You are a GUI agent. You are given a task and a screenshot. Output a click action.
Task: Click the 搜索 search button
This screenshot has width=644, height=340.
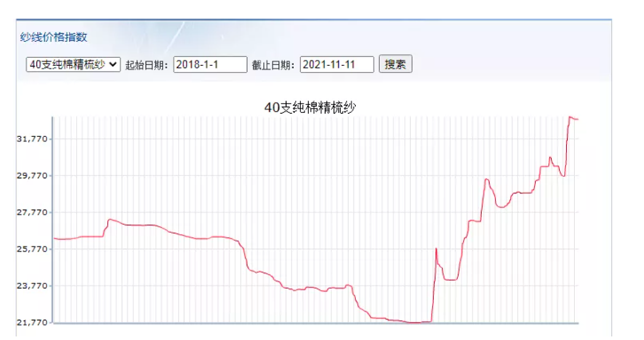(395, 64)
